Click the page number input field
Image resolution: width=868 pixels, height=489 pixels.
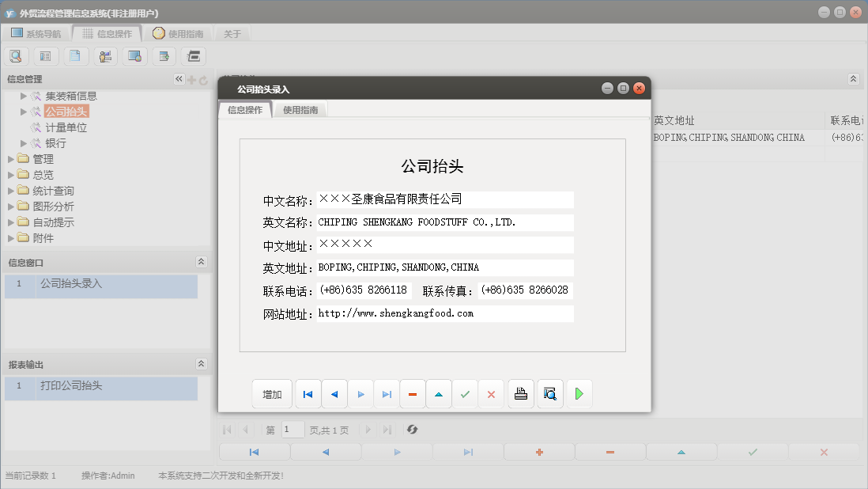pyautogui.click(x=292, y=430)
